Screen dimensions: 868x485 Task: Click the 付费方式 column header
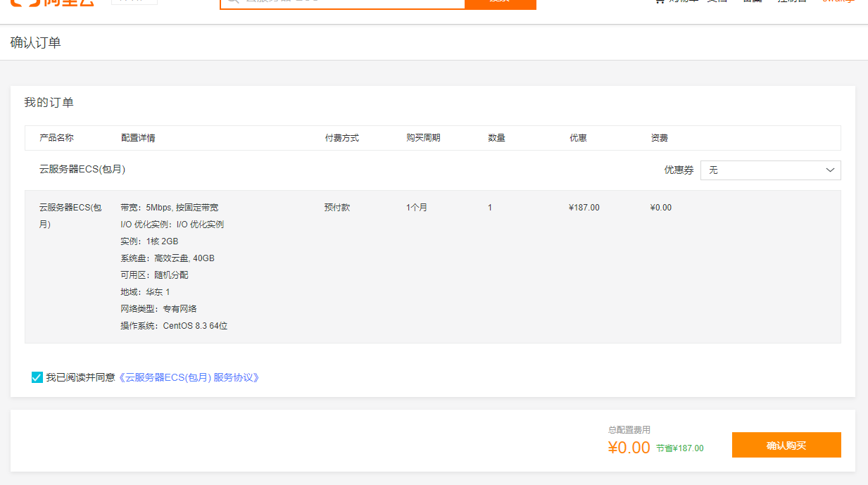tap(342, 138)
